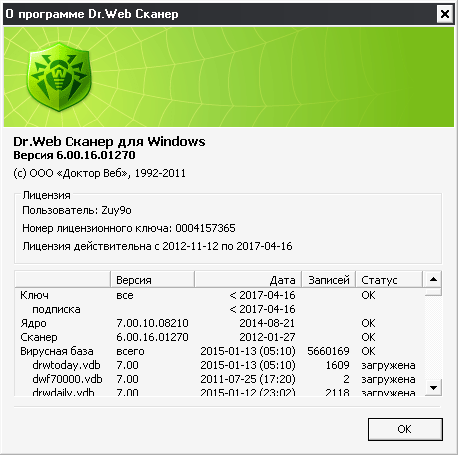Click the Версия 6.00.16.01270 label
The height and width of the screenshot is (455, 458).
coord(74,155)
